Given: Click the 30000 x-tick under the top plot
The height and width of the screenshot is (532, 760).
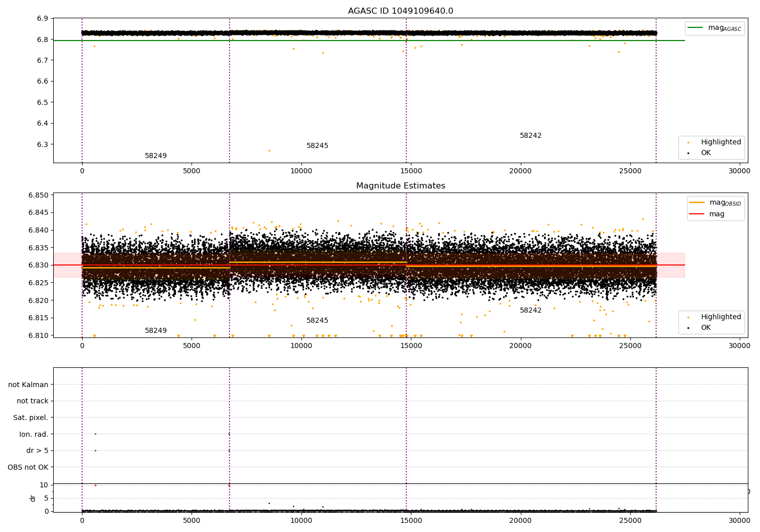Looking at the screenshot, I should 739,171.
